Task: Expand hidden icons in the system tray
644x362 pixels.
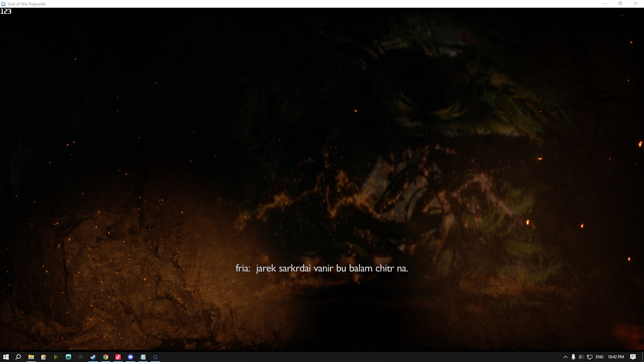Action: click(566, 357)
